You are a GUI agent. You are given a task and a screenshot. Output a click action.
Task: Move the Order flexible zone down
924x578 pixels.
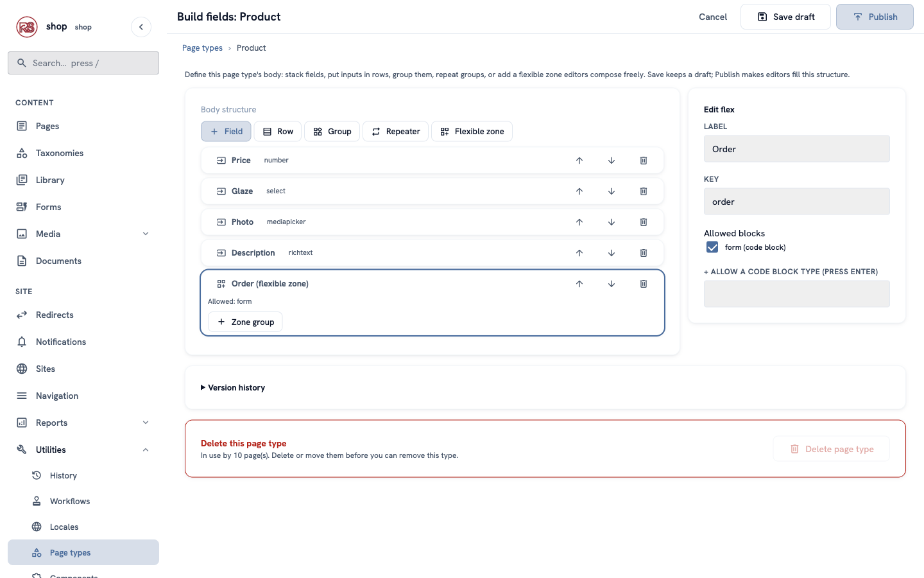coord(612,284)
